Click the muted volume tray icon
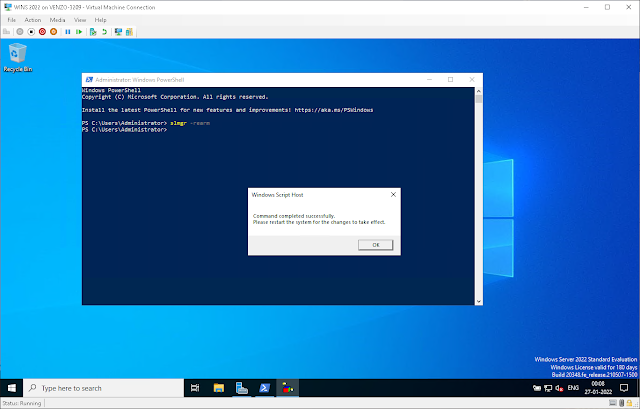 559,388
